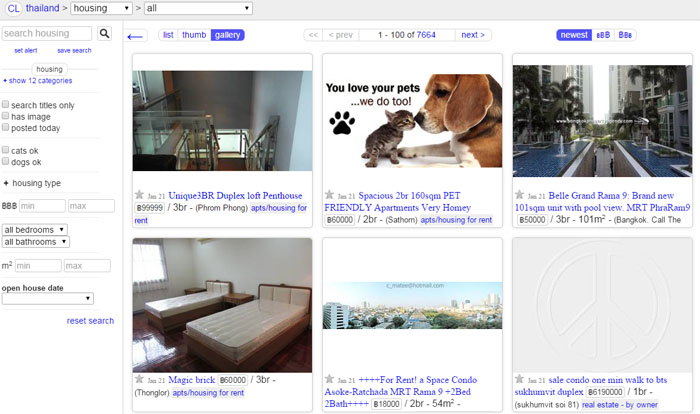This screenshot has width=700, height=414.
Task: Open the all bedrooms dropdown
Action: (x=35, y=230)
